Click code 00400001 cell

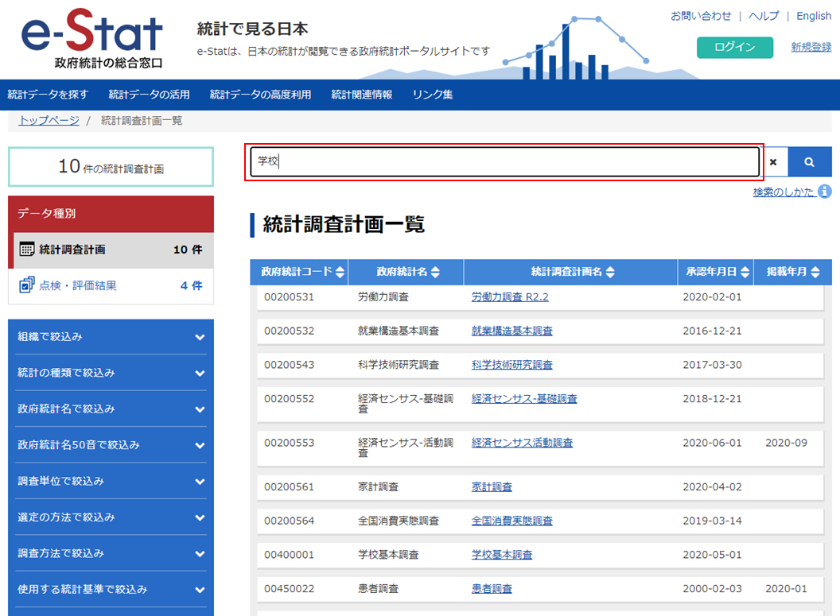pyautogui.click(x=289, y=555)
